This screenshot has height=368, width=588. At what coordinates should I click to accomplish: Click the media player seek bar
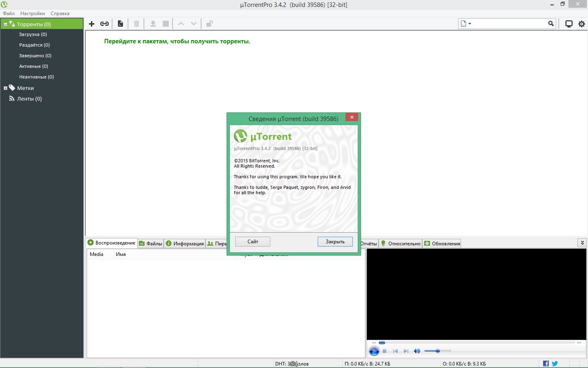(x=476, y=343)
